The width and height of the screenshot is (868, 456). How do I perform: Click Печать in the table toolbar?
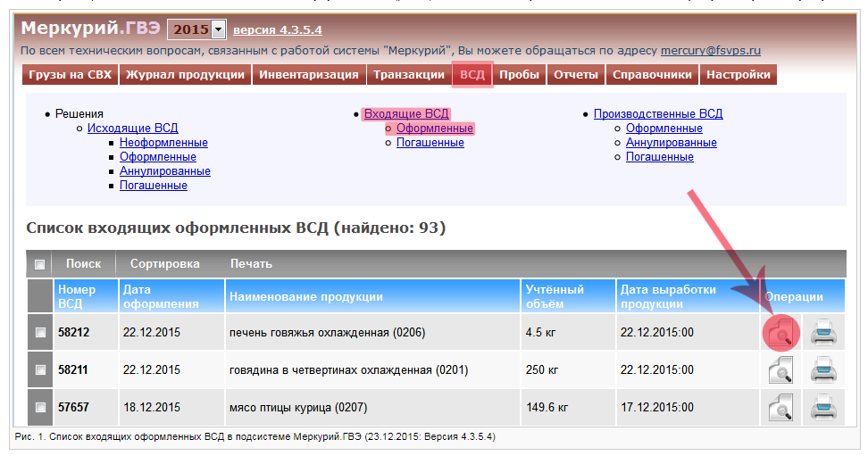pos(251,264)
